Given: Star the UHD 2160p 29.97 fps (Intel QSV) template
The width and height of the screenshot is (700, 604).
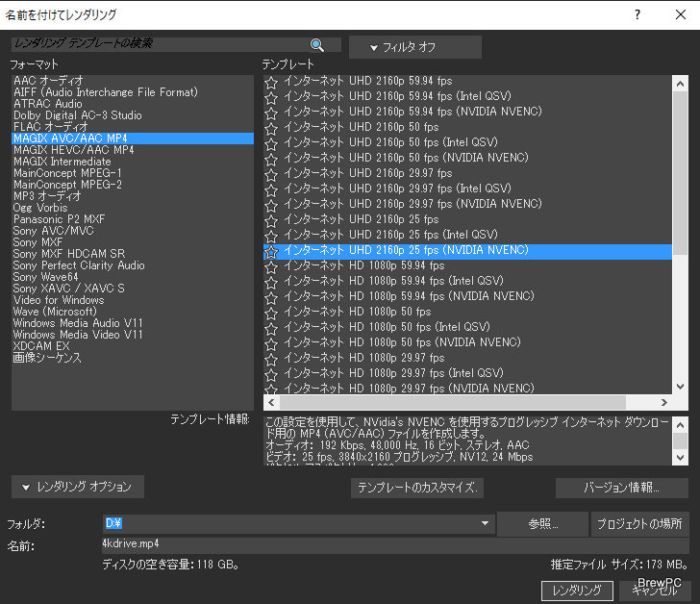Looking at the screenshot, I should point(271,189).
